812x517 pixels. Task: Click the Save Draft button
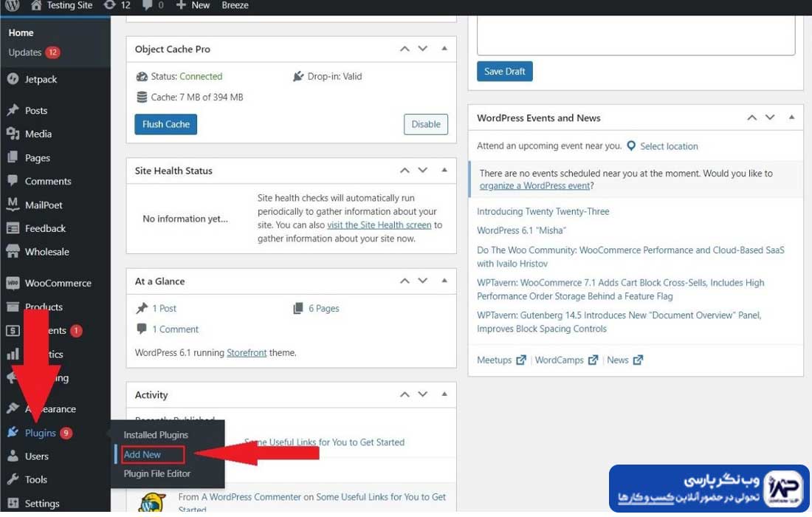point(504,72)
